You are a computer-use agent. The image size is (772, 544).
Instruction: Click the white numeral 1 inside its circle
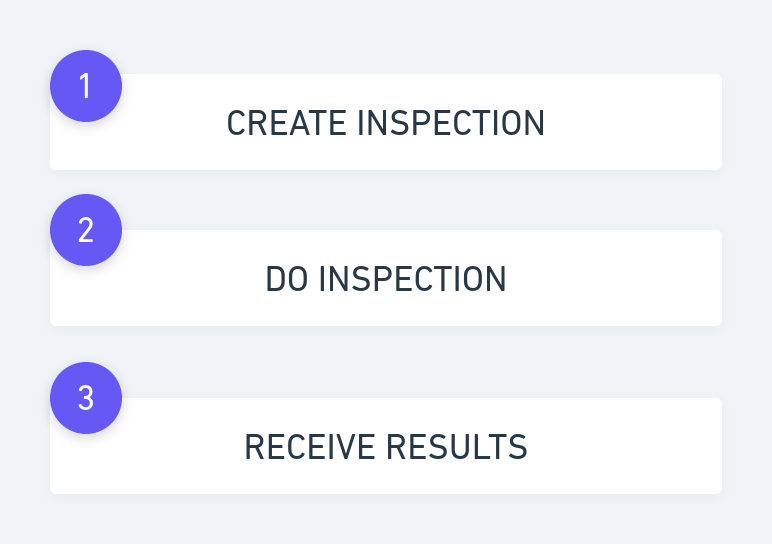point(85,86)
